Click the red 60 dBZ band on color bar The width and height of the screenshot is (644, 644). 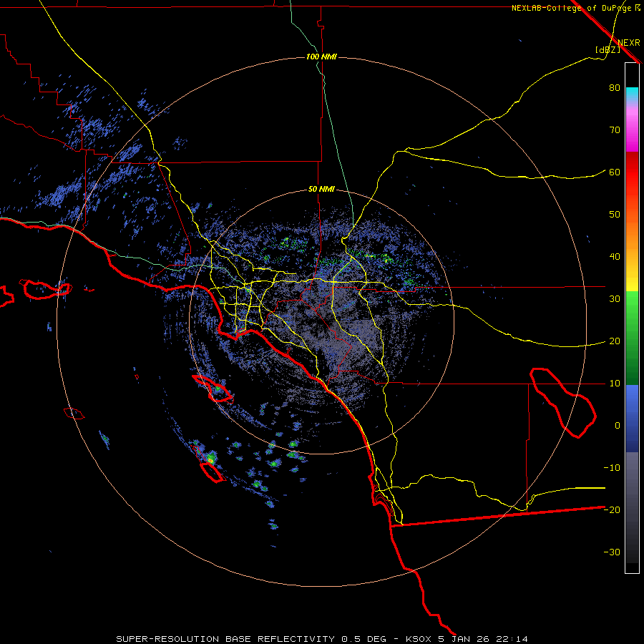(632, 172)
